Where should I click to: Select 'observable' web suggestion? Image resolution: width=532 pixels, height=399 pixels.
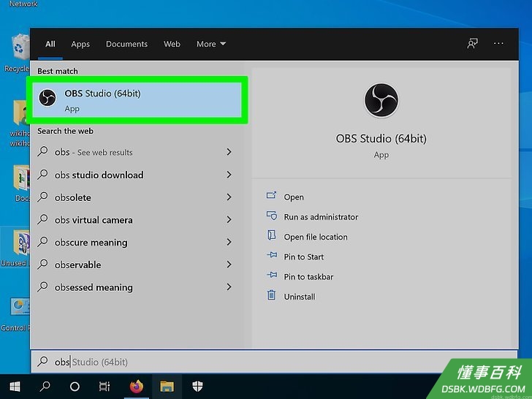coord(137,265)
